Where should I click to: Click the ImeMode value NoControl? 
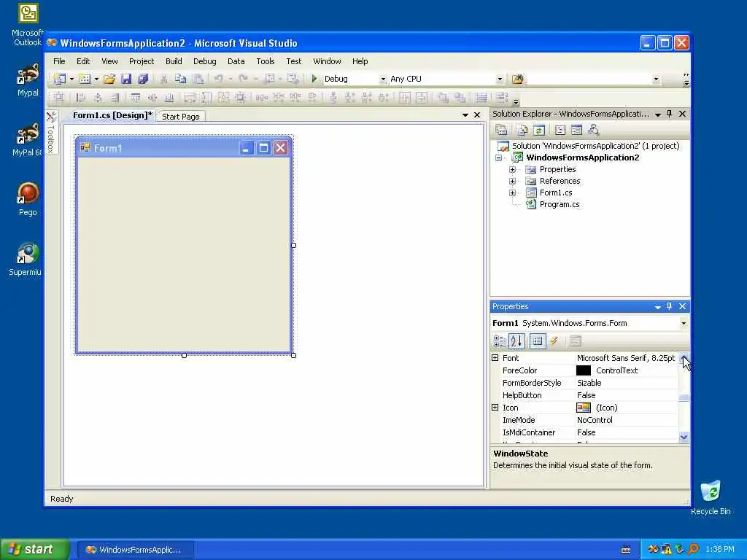point(595,420)
